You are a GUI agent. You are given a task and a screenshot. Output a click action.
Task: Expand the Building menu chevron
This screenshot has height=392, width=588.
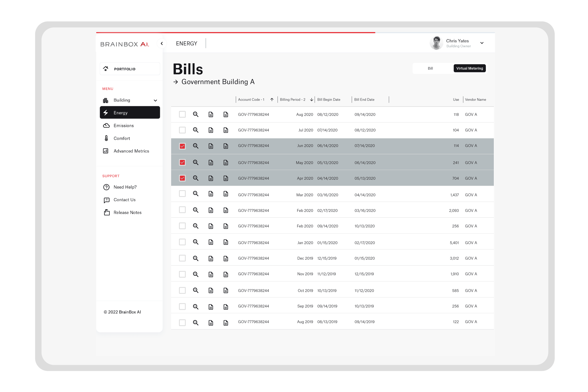coord(155,100)
